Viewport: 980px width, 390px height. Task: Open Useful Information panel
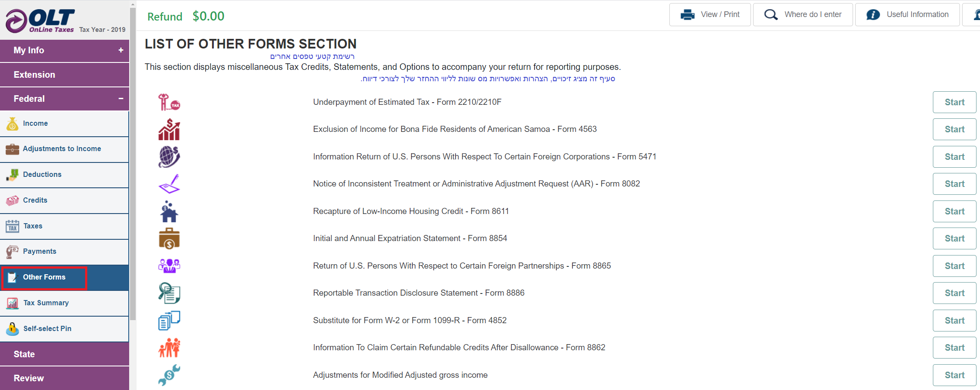tap(908, 14)
